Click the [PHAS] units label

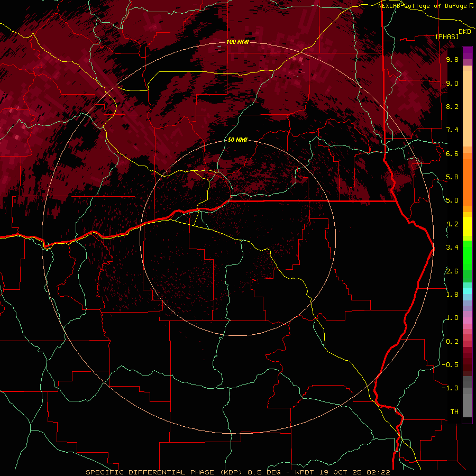click(x=447, y=36)
